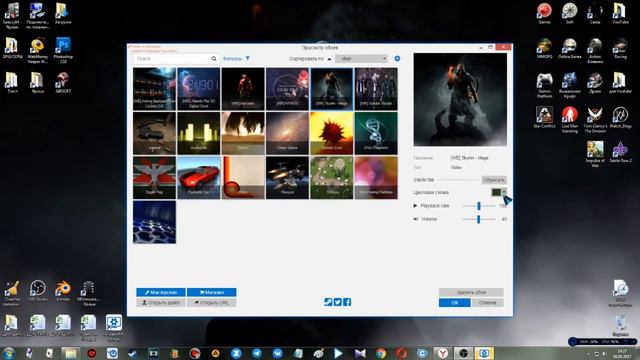
Task: Open the Games folder desktop icon
Action: 544,13
